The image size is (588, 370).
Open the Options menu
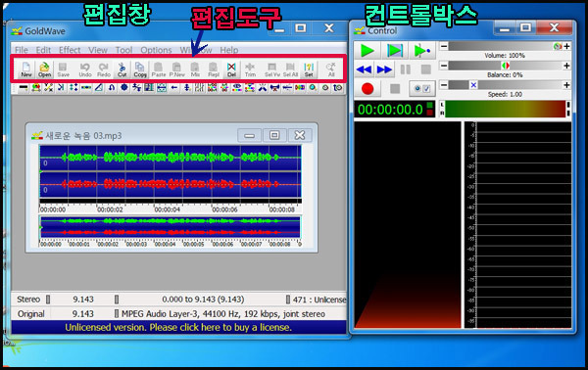[156, 50]
